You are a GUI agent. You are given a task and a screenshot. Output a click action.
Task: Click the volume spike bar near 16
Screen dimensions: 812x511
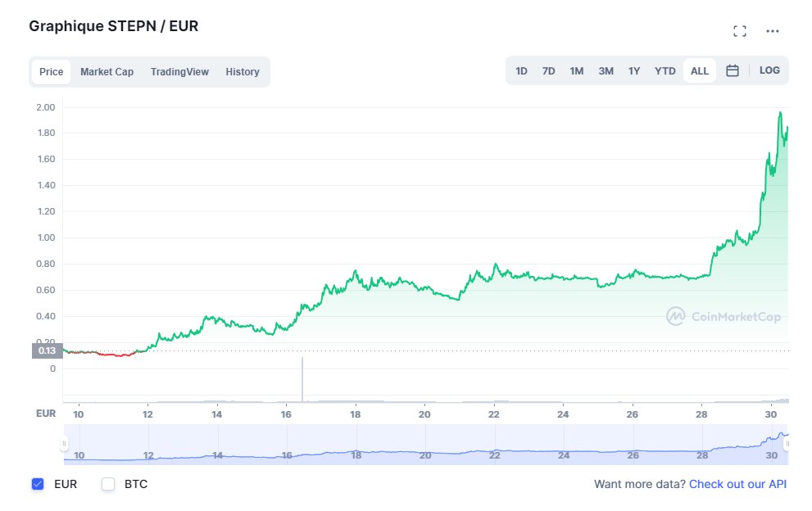click(x=302, y=379)
